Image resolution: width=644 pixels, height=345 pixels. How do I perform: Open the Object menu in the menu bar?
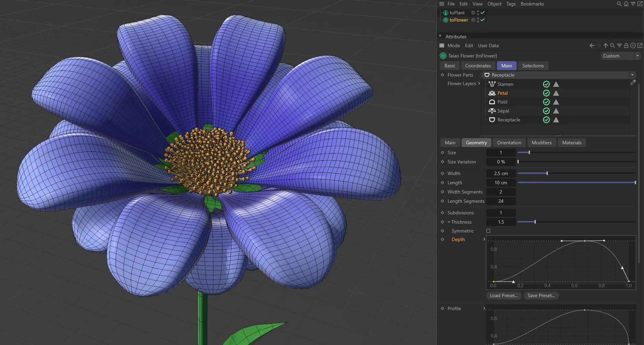tap(494, 4)
